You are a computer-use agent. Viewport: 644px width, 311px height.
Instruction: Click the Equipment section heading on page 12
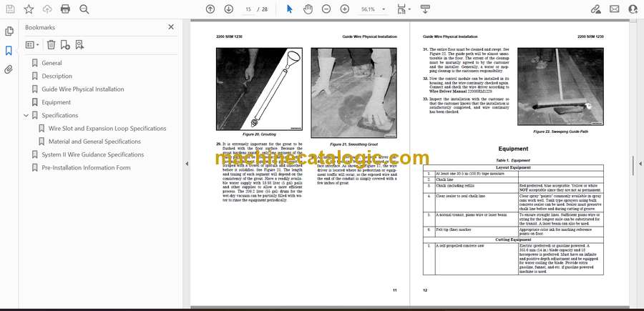513,149
